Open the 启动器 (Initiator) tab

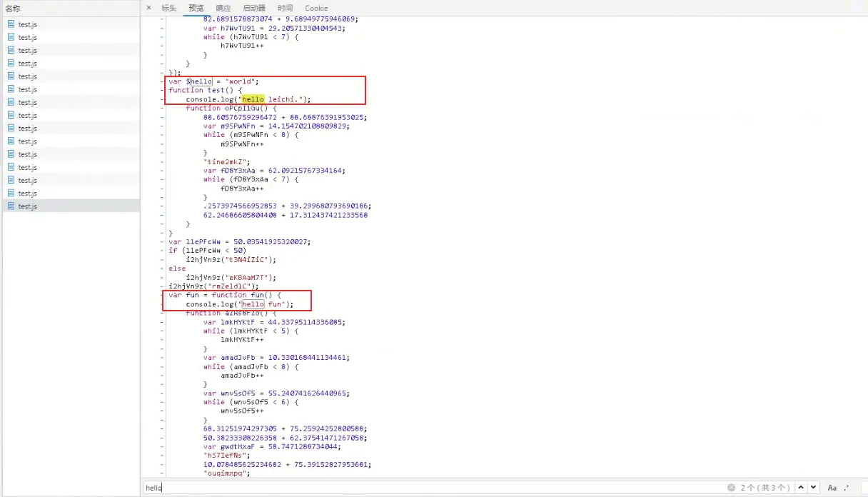pyautogui.click(x=254, y=8)
